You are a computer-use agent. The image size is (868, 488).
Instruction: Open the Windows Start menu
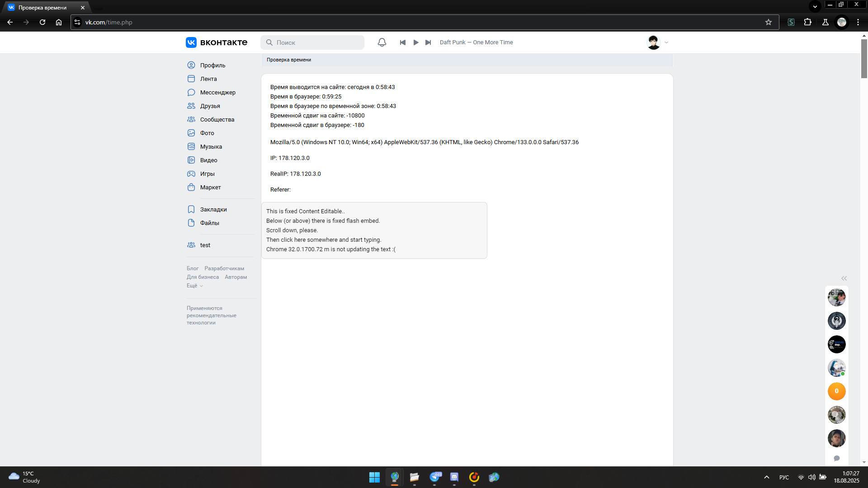click(374, 477)
